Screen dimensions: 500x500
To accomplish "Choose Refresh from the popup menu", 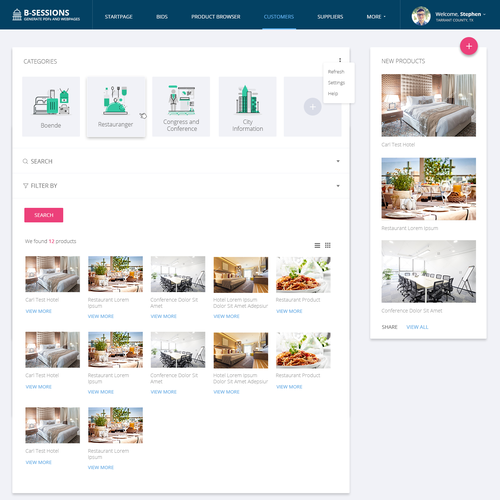I will coord(336,72).
